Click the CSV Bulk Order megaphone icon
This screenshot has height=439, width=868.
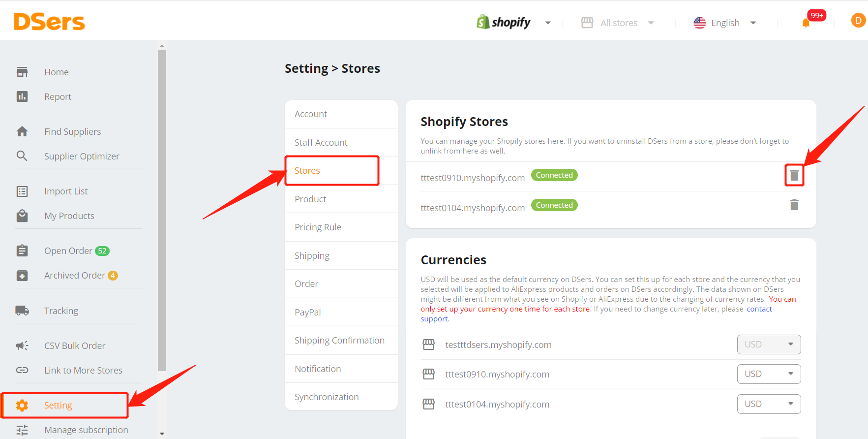click(x=22, y=345)
